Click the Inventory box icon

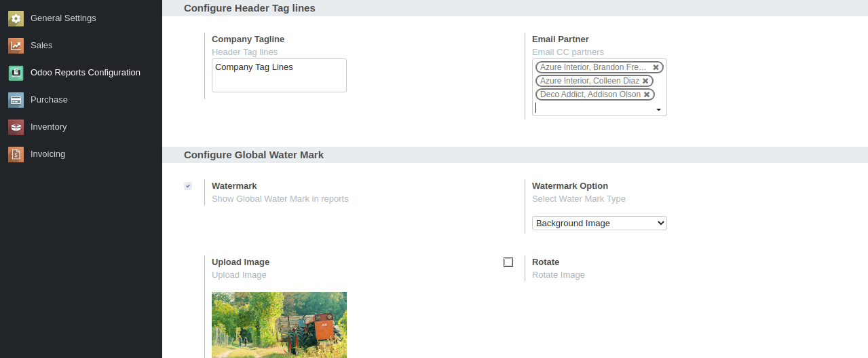[16, 127]
